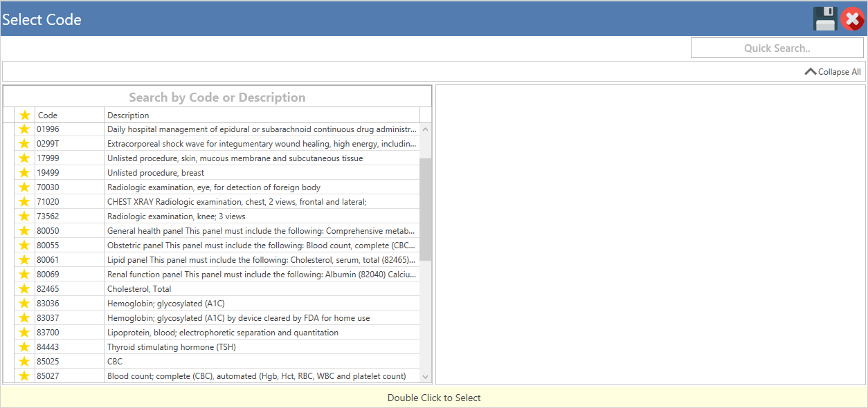Click the star column header icon
868x408 pixels.
pos(25,115)
